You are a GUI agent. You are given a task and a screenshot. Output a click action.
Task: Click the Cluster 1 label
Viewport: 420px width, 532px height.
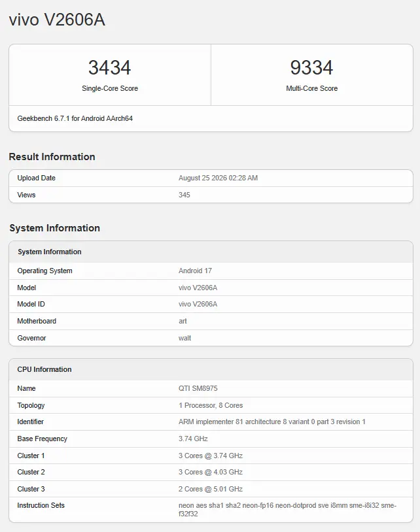click(31, 456)
